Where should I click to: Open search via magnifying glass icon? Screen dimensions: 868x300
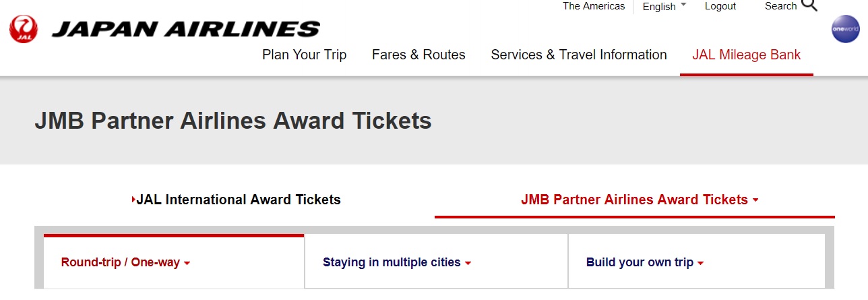pos(809,5)
